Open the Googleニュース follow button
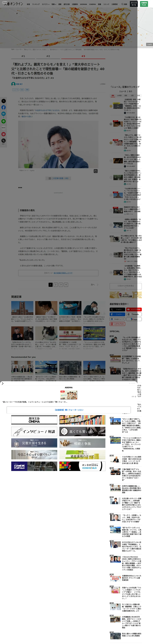Image resolution: width=153 pixels, height=644 pixels. (x=117, y=319)
